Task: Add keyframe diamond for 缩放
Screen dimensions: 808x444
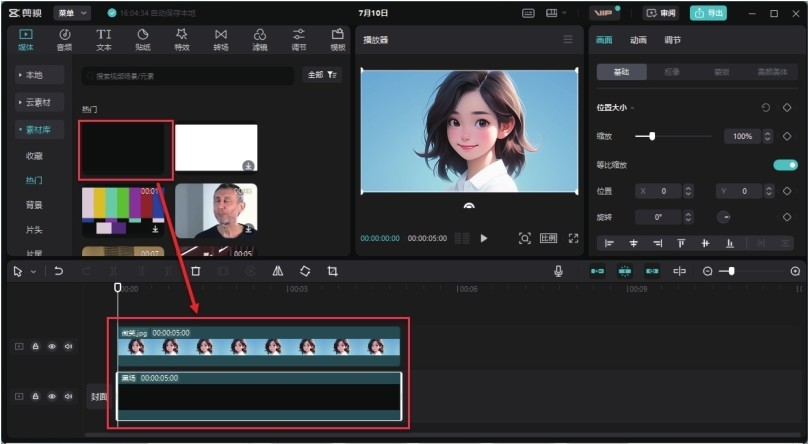Action: [x=787, y=136]
